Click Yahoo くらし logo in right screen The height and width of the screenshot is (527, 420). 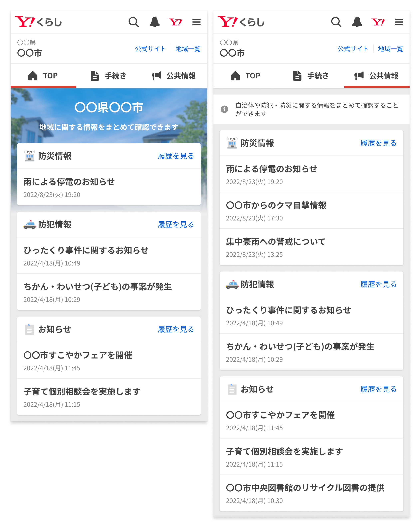tap(241, 22)
